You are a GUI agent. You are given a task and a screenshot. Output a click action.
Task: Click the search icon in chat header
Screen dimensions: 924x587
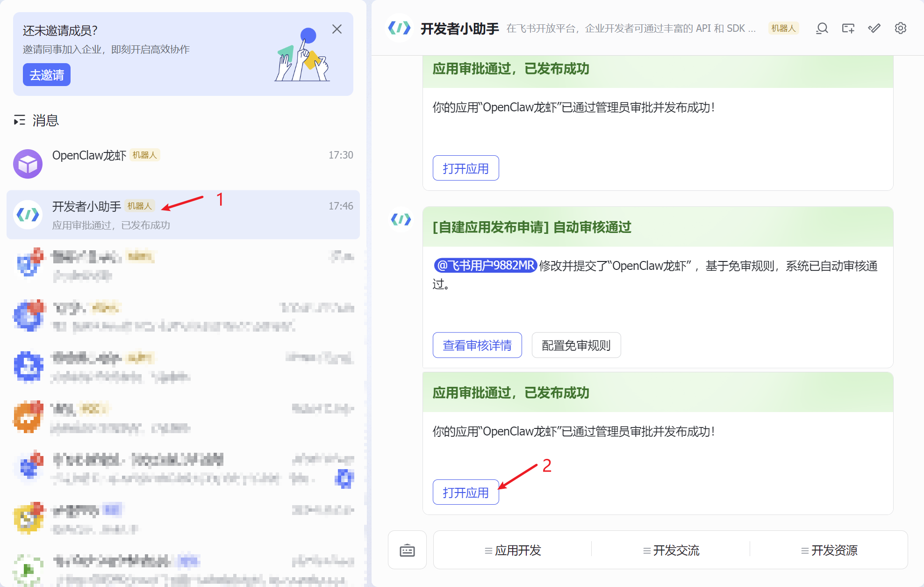coord(822,29)
